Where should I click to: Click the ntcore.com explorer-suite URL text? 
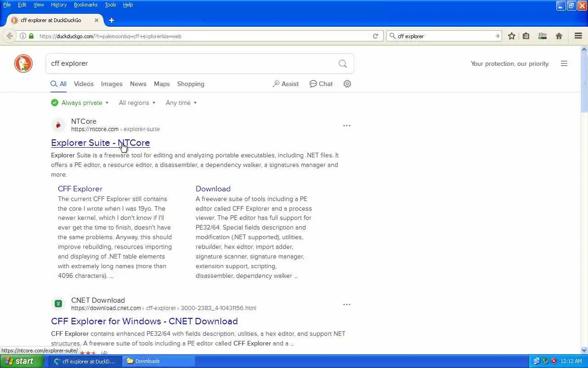tap(115, 129)
